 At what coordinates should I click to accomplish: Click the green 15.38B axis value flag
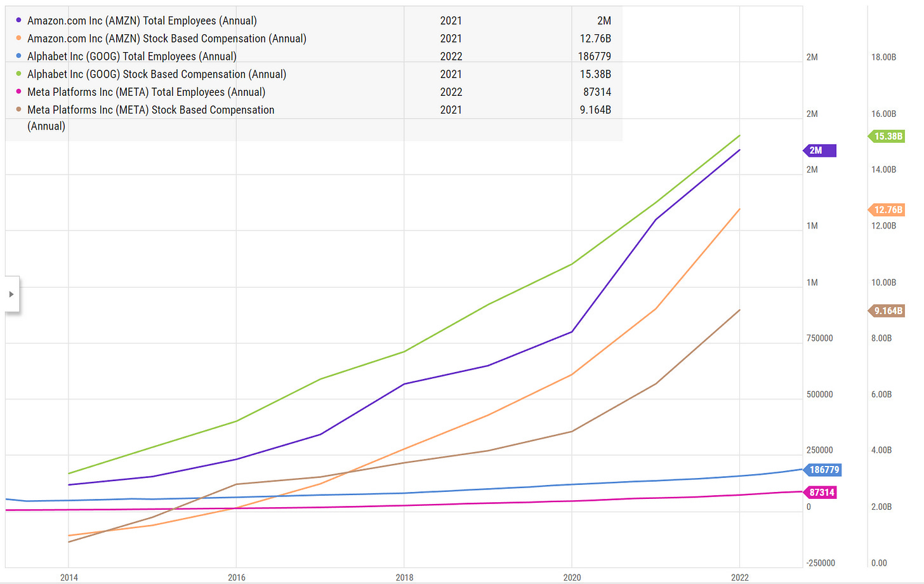coord(886,136)
